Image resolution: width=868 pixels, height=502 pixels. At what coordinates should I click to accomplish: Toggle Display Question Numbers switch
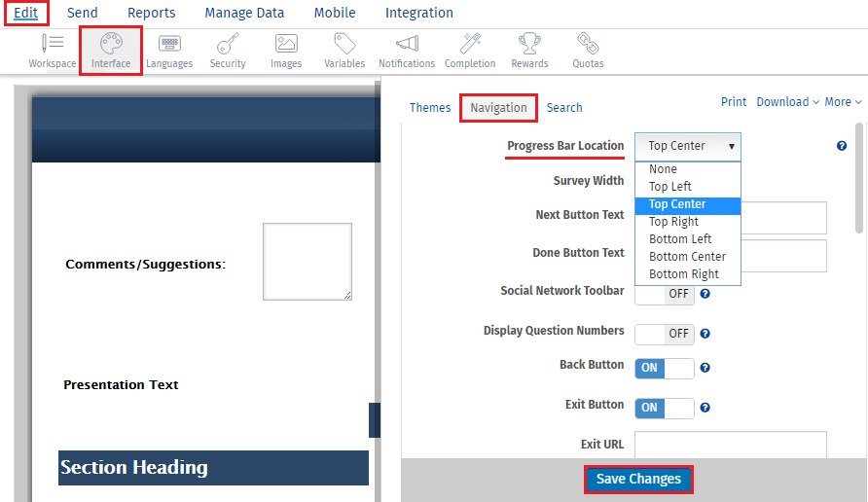tap(665, 334)
